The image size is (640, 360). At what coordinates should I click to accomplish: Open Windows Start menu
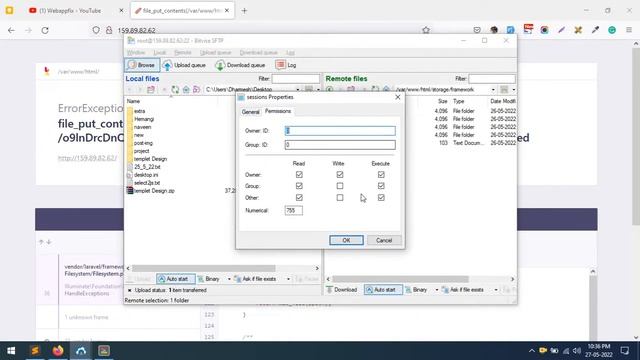coord(11,351)
